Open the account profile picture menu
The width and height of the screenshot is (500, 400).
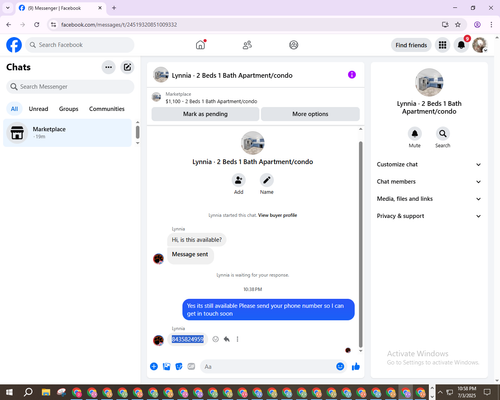click(x=480, y=45)
